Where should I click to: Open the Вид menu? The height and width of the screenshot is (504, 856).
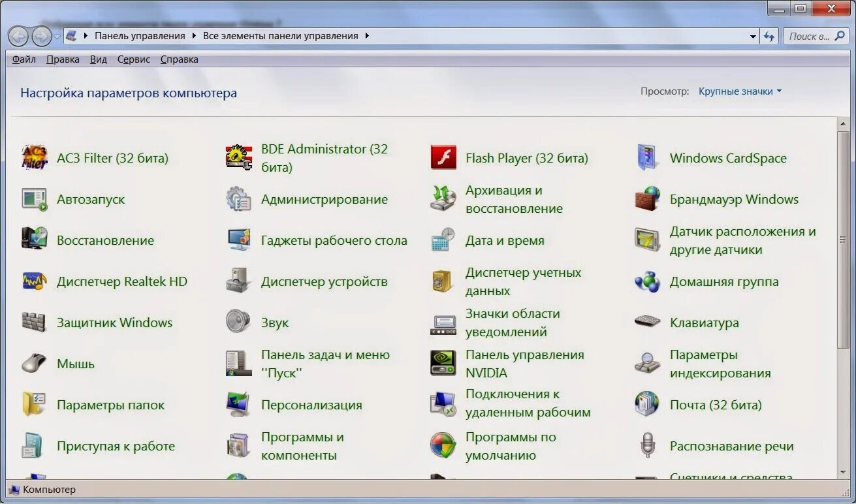coord(99,59)
